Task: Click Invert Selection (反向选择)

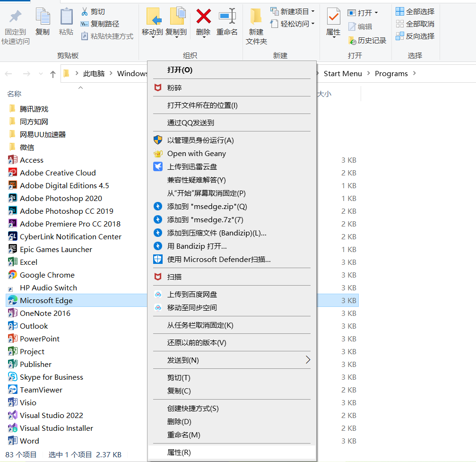Action: tap(415, 36)
